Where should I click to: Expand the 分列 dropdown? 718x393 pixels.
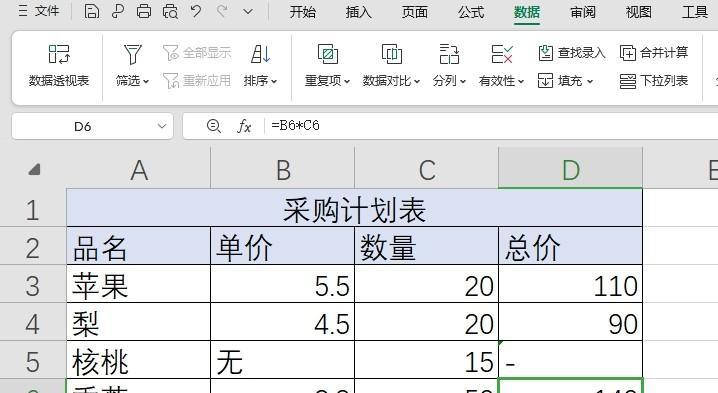(x=463, y=82)
